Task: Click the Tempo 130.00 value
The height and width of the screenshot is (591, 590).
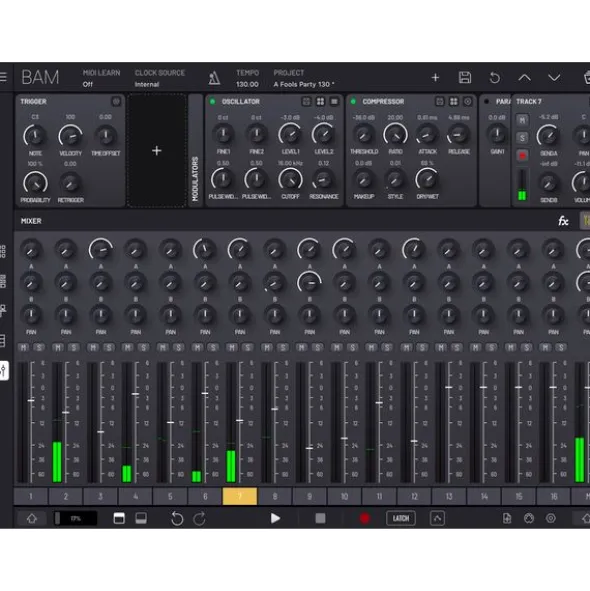Action: (247, 84)
